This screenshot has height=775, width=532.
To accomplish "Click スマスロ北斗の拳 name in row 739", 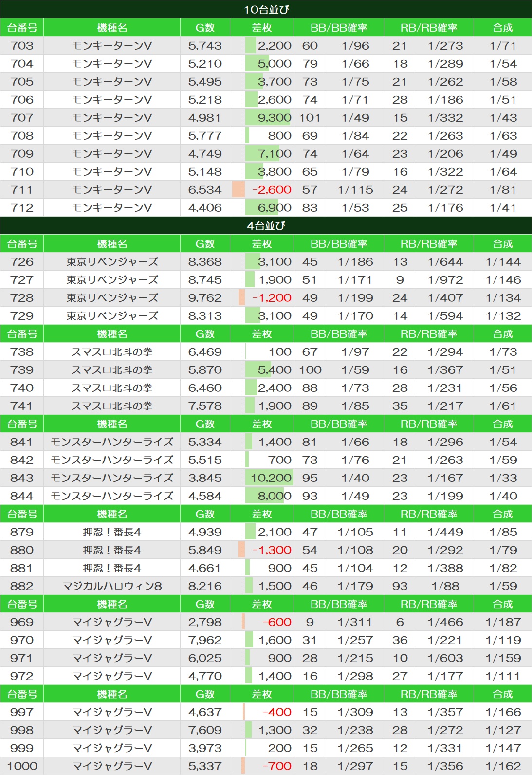I will (112, 370).
